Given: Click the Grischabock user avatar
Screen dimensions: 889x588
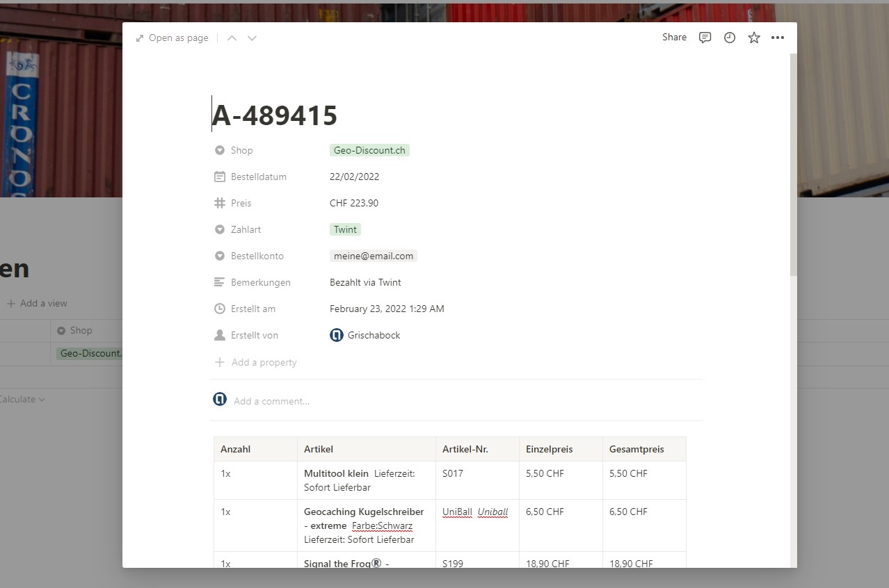Looking at the screenshot, I should (337, 335).
